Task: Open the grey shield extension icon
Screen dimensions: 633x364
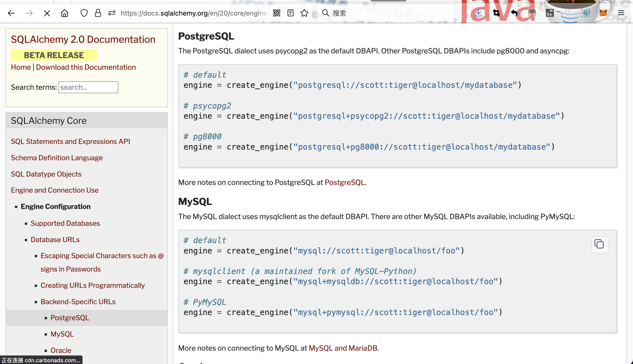Action: pos(568,13)
